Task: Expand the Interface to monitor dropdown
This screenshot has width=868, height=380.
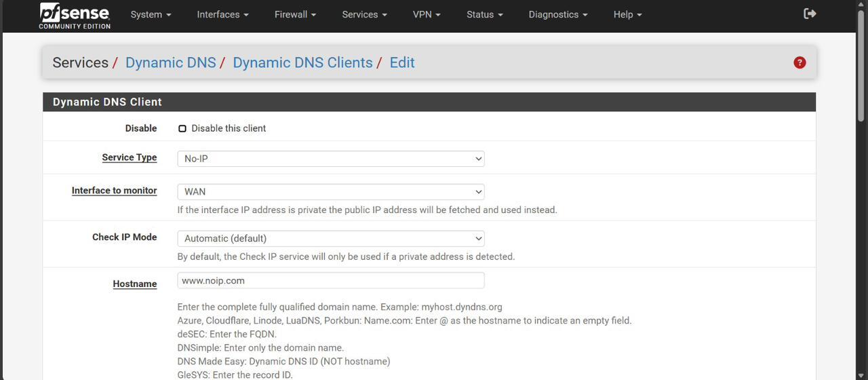Action: pyautogui.click(x=330, y=192)
